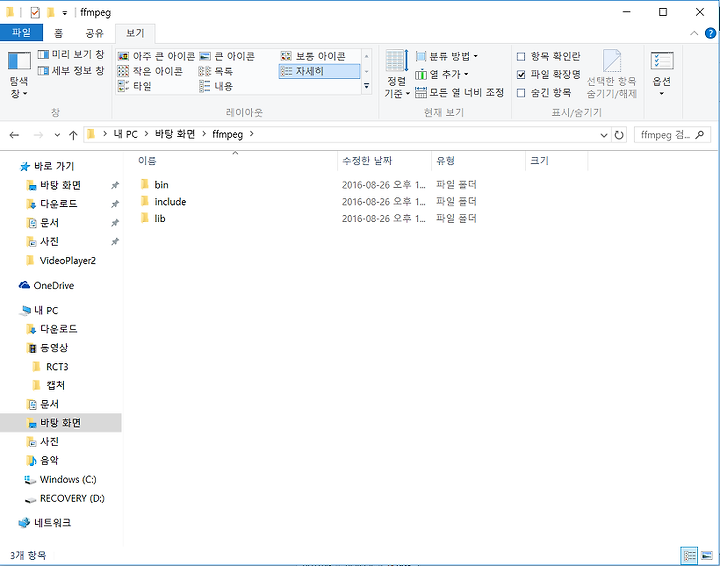Select 작은 아이콘 layout

tap(150, 71)
